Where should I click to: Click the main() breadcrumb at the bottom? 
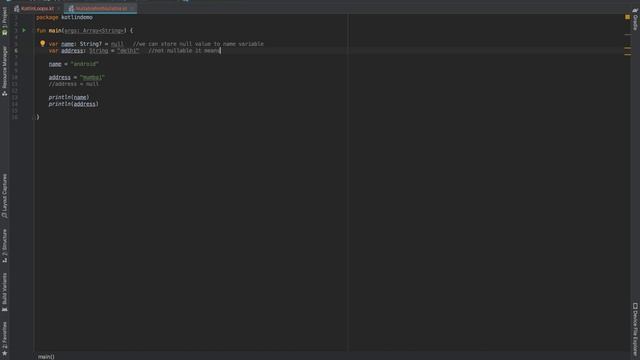click(x=46, y=357)
